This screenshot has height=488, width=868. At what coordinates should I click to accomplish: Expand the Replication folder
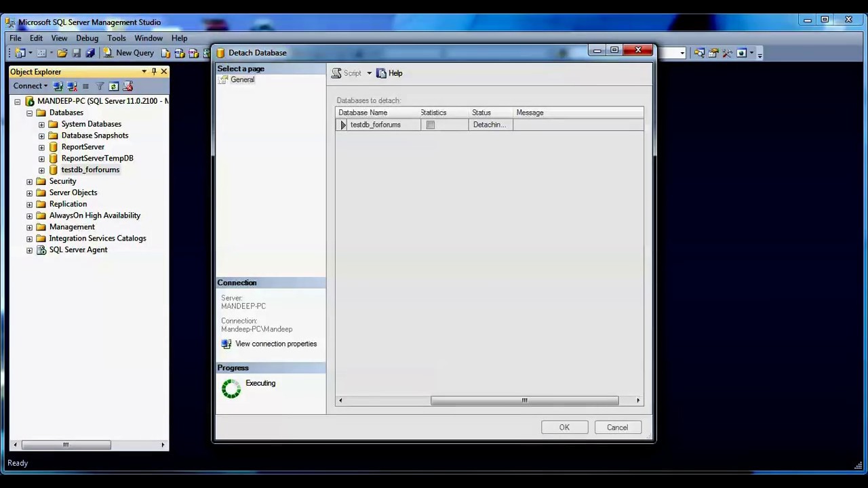tap(29, 204)
